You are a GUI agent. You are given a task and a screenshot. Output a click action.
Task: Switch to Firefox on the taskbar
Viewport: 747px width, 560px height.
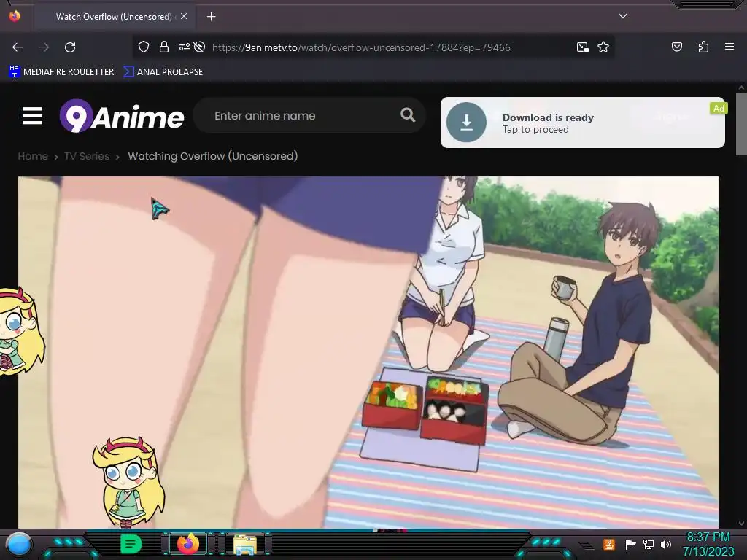[x=188, y=544]
